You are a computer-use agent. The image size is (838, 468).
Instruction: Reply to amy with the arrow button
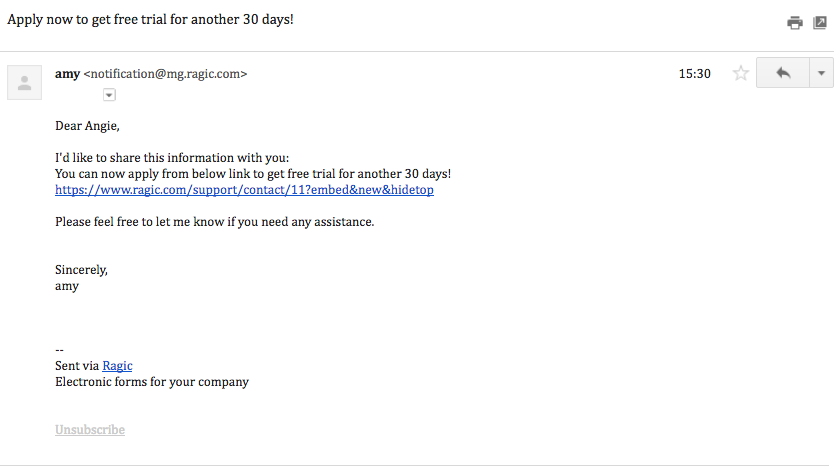point(783,73)
